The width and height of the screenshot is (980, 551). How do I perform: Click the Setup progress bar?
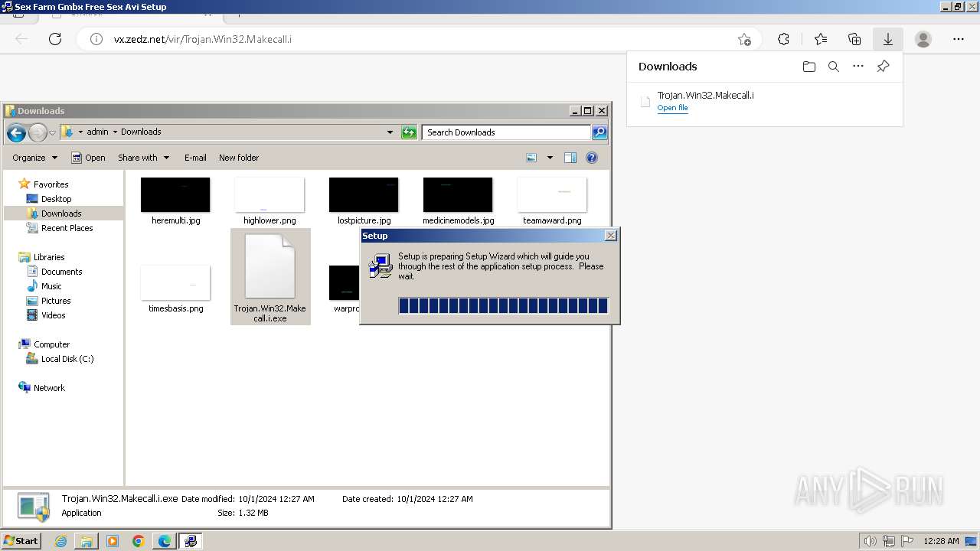(x=503, y=306)
